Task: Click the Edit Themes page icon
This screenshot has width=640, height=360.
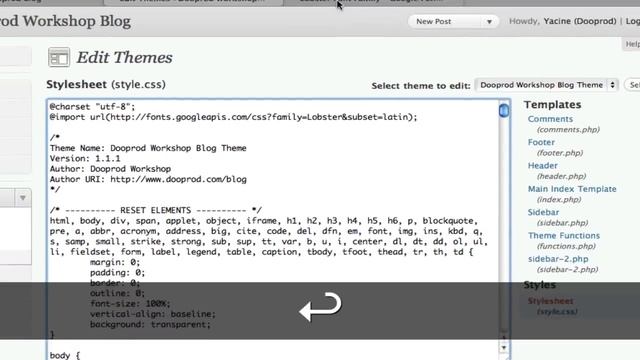Action: tap(59, 57)
